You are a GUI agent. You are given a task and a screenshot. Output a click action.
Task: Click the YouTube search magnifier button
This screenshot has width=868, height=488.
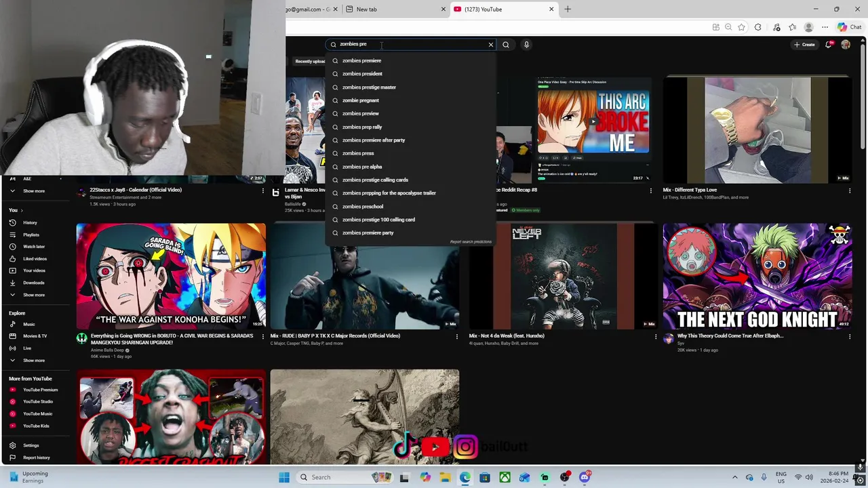pyautogui.click(x=506, y=45)
